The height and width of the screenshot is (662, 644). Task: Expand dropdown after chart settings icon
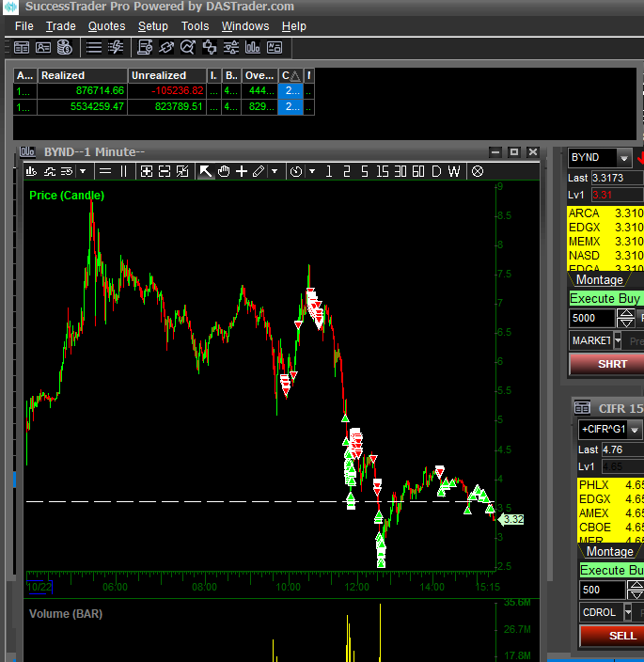point(83,171)
